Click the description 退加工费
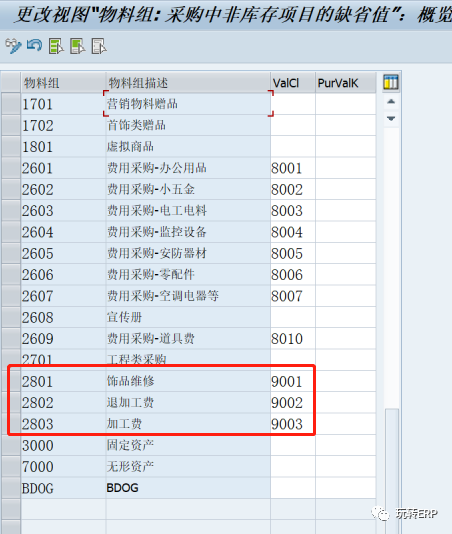This screenshot has width=452, height=534. 188,403
